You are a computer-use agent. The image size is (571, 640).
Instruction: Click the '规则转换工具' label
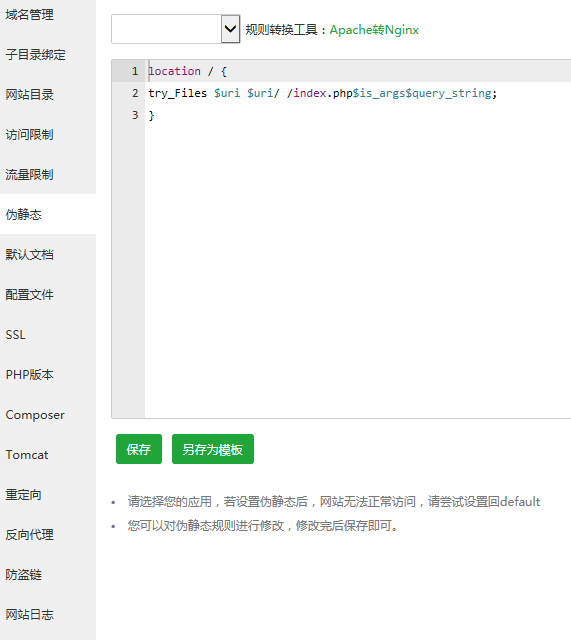click(x=281, y=30)
